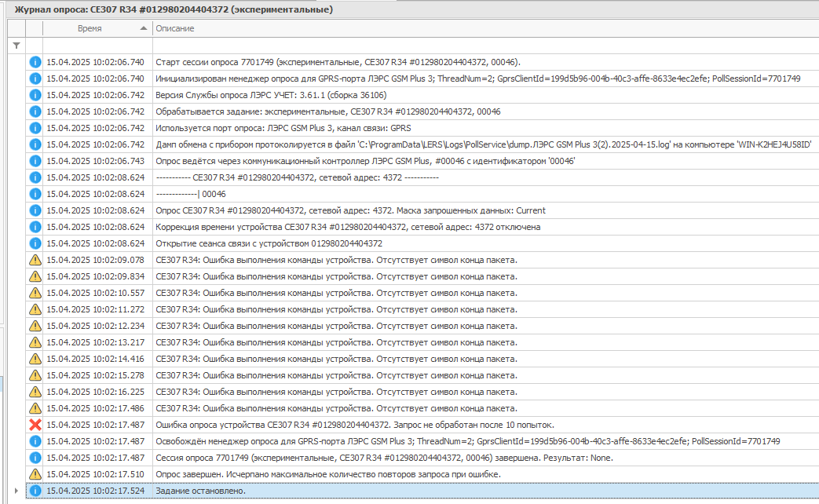Click the info icon of 10:02:06.742 'Версия Службы опроса' row

tap(35, 95)
